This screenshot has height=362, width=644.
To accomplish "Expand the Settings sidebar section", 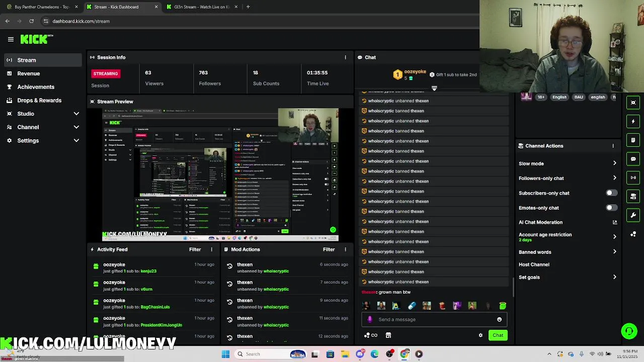I will click(x=42, y=141).
